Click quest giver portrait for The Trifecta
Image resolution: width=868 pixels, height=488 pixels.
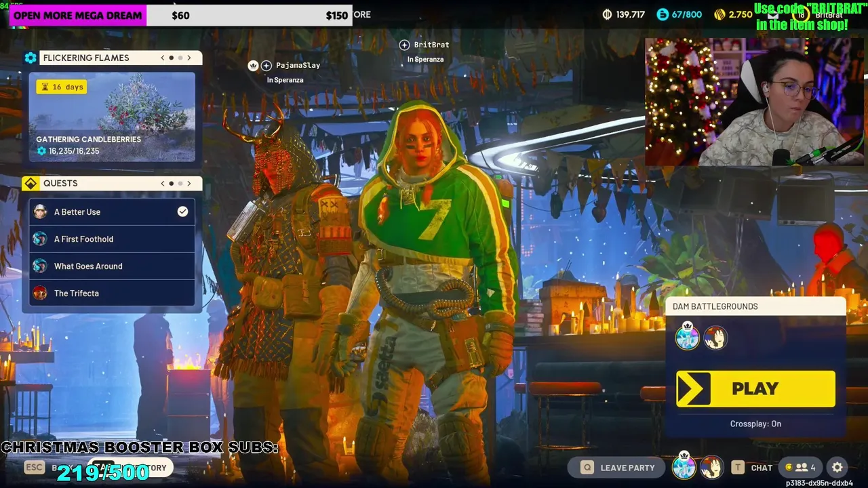click(40, 293)
